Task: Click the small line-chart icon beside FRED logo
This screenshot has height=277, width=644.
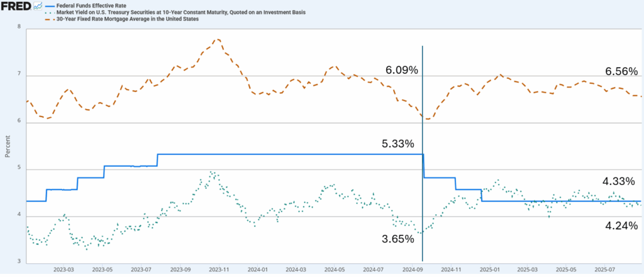Action: point(38,6)
